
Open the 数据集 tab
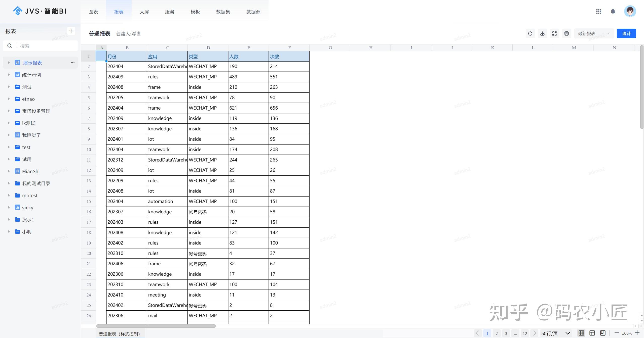coord(223,12)
